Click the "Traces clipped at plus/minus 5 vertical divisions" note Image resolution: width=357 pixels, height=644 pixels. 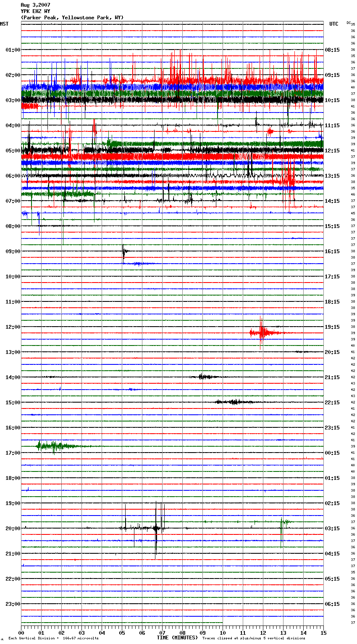254,638
